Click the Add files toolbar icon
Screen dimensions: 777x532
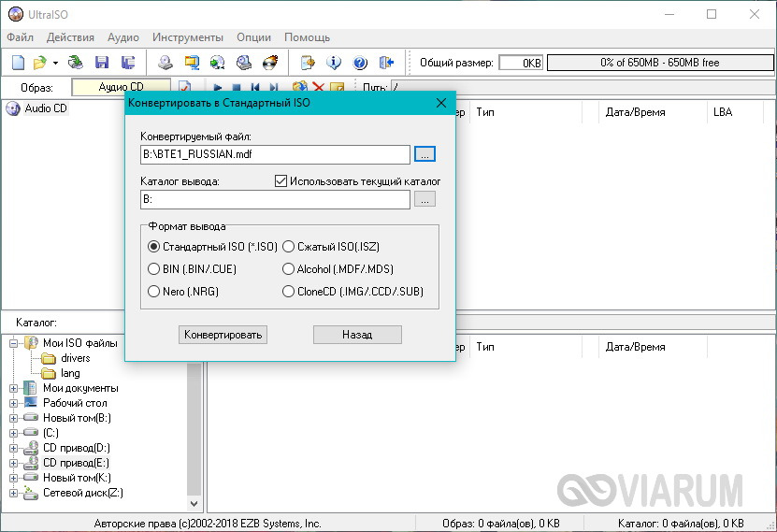pos(308,63)
